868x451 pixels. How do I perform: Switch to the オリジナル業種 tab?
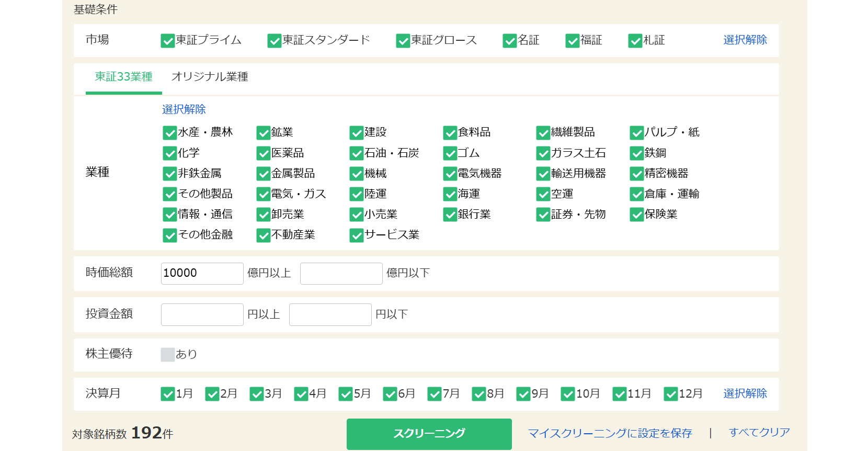(x=210, y=77)
